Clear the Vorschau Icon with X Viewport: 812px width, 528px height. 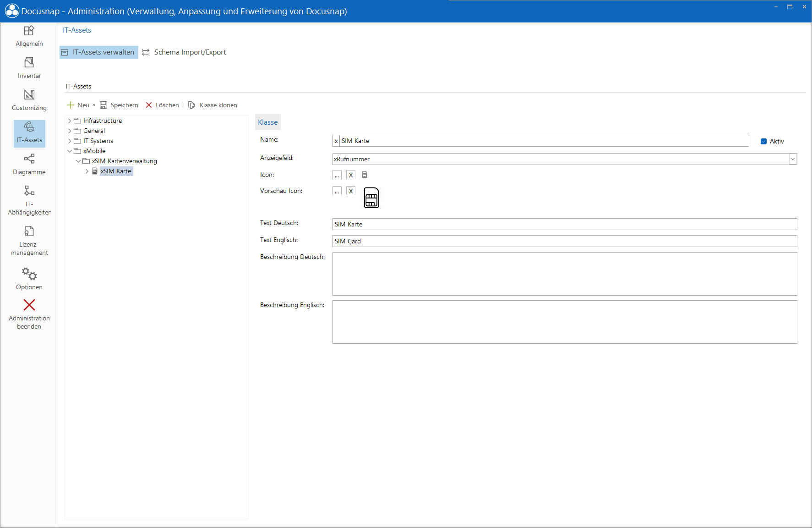(351, 191)
